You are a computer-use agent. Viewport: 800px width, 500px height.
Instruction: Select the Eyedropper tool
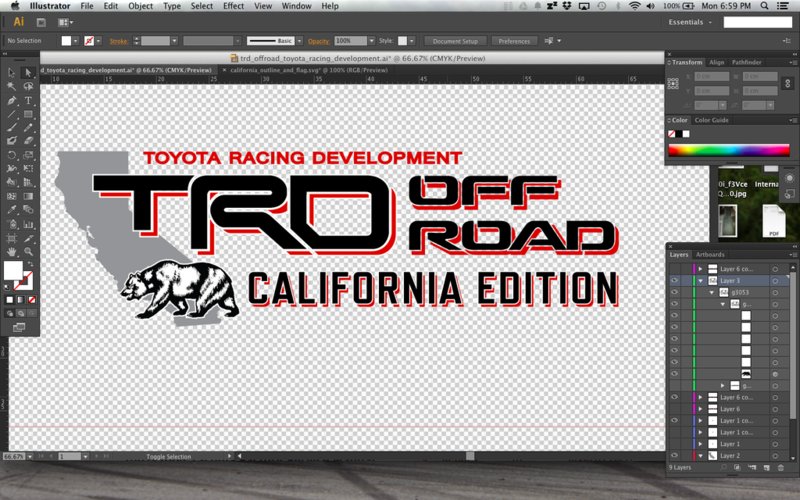coord(11,210)
